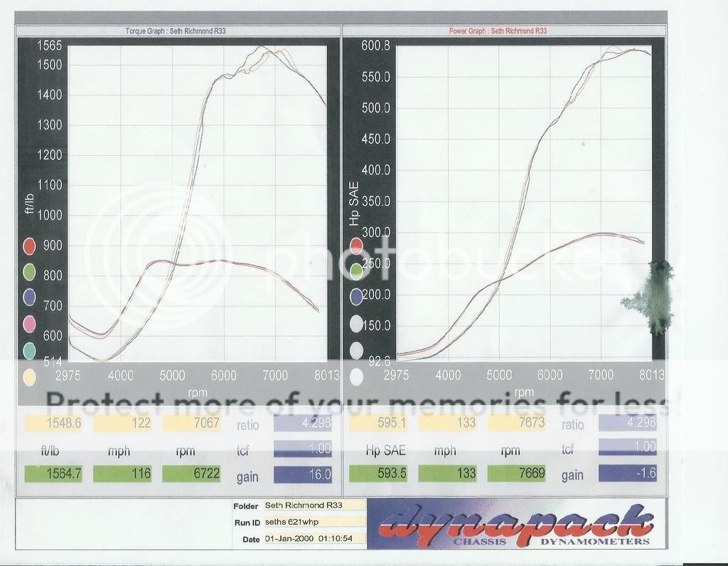Toggle the yellow run circle on torque graph
The height and width of the screenshot is (566, 728).
(x=29, y=376)
